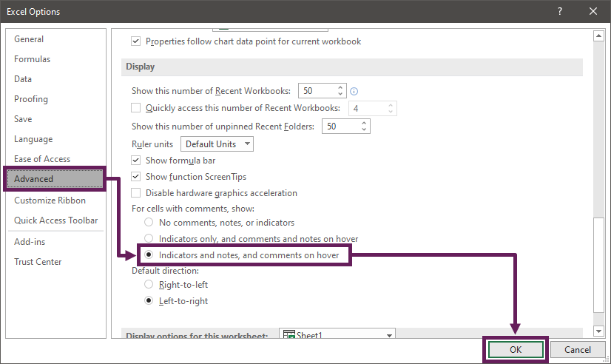
Task: Toggle Show formula bar checkbox
Action: pyautogui.click(x=135, y=161)
